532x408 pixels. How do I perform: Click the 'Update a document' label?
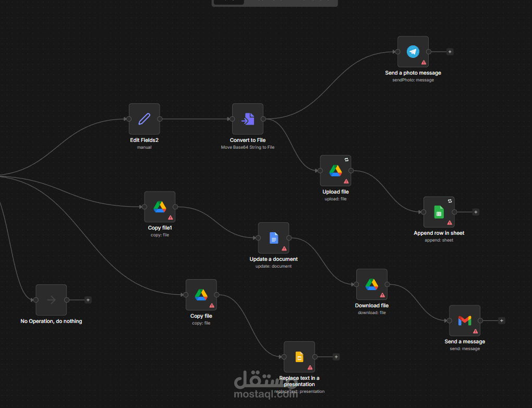pyautogui.click(x=273, y=259)
